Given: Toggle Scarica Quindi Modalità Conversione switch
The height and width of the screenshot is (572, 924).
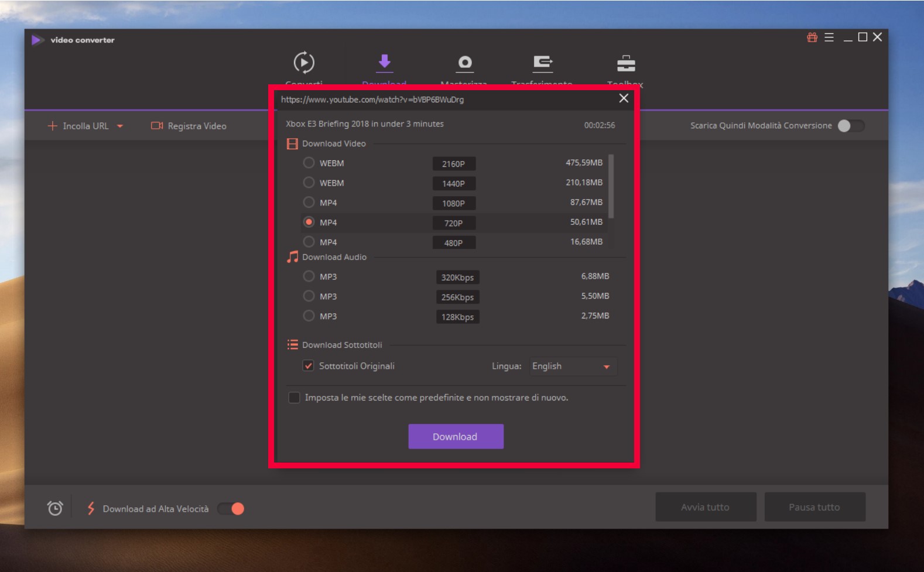Looking at the screenshot, I should coord(851,126).
